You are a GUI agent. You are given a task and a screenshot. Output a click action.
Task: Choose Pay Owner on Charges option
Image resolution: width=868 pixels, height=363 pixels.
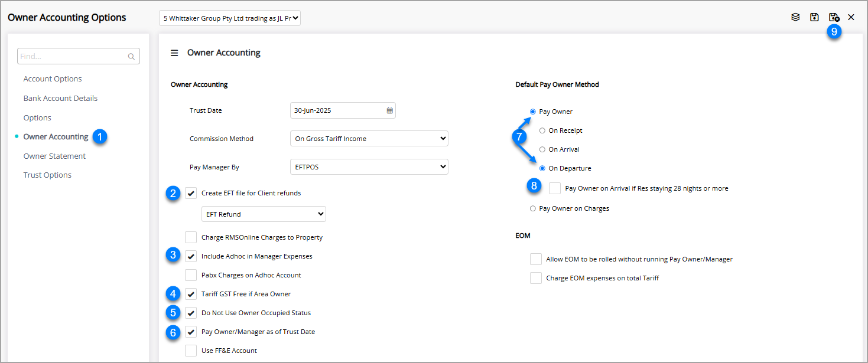(533, 208)
